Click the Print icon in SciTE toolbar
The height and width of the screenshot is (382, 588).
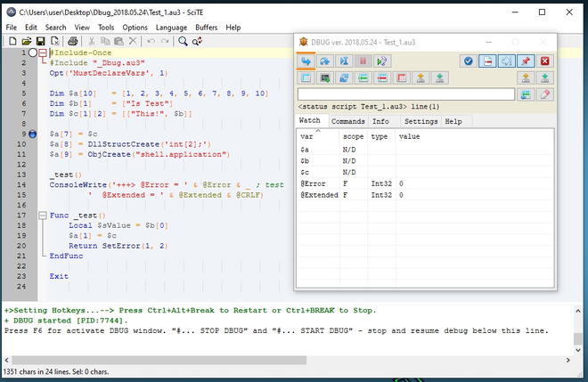pyautogui.click(x=73, y=41)
